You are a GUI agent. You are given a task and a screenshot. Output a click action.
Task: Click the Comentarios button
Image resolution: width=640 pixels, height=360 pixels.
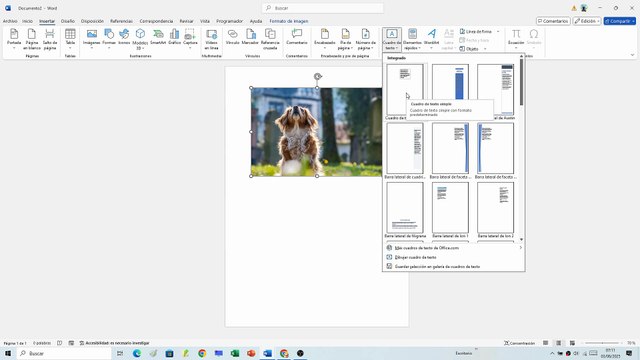pyautogui.click(x=553, y=21)
